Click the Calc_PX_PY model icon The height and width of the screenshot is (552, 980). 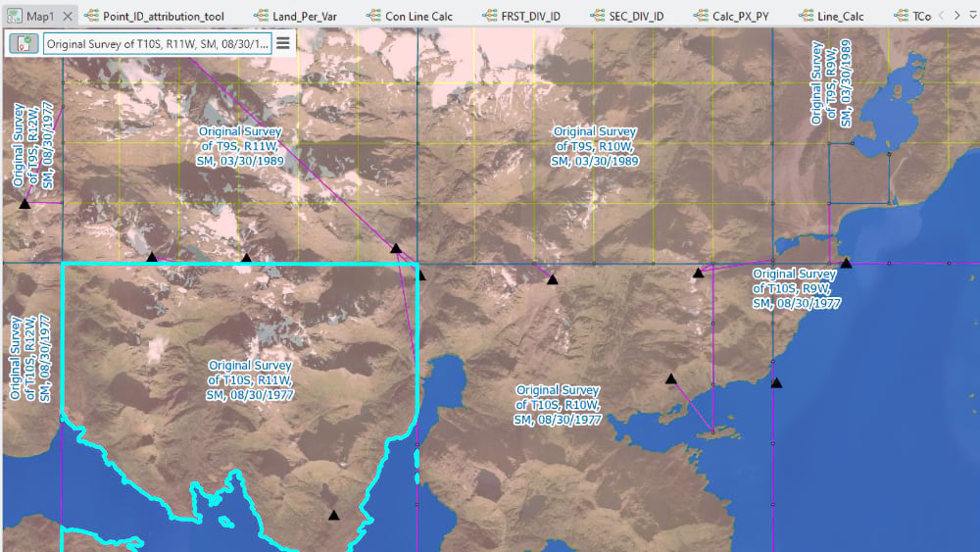(x=702, y=16)
